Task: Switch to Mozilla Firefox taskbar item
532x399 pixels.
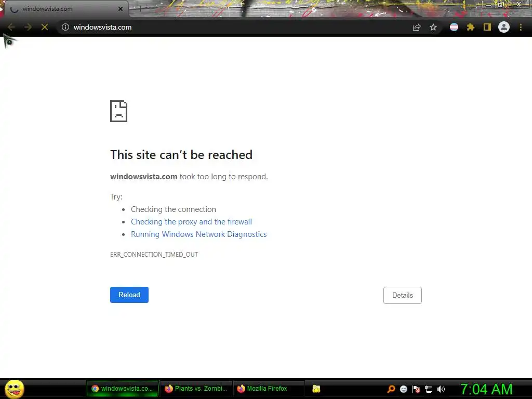Action: click(269, 389)
